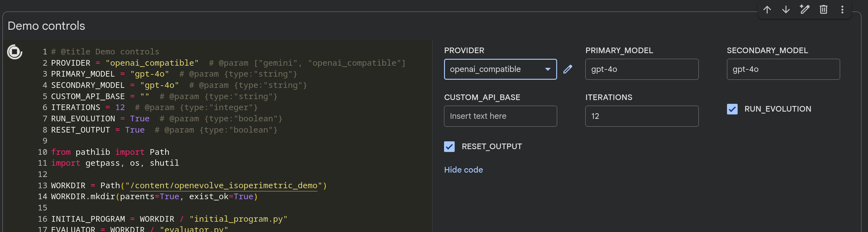Click the RUN_EVOLUTION label text
The image size is (868, 232).
click(x=778, y=109)
